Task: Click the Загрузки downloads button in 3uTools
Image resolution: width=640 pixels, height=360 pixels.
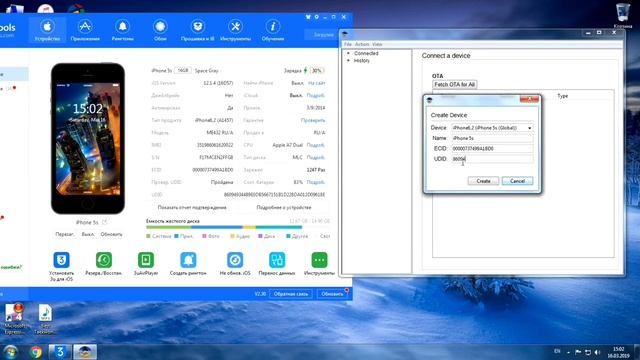Action: click(323, 35)
